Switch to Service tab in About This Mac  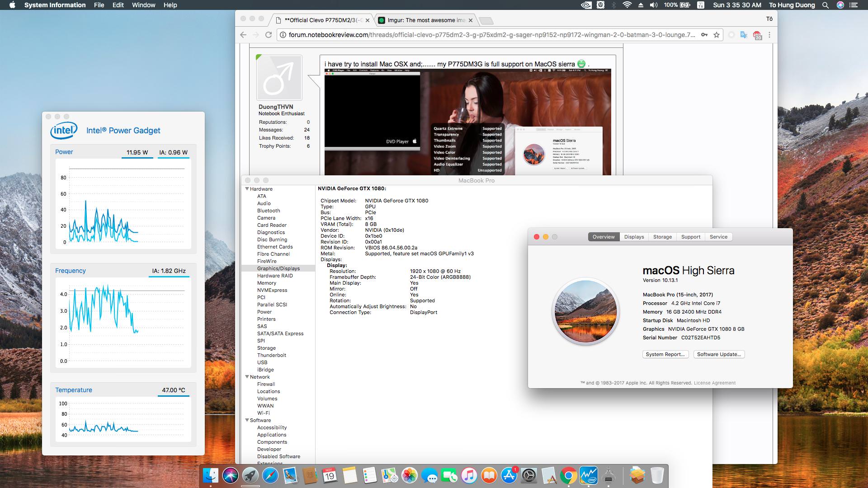[718, 237]
